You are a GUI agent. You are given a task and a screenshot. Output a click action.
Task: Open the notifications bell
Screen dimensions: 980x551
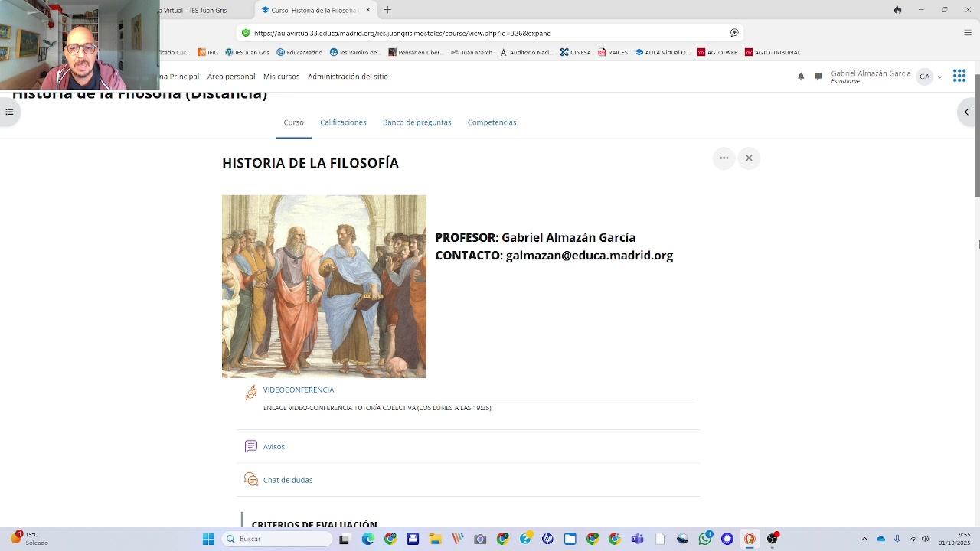point(801,77)
